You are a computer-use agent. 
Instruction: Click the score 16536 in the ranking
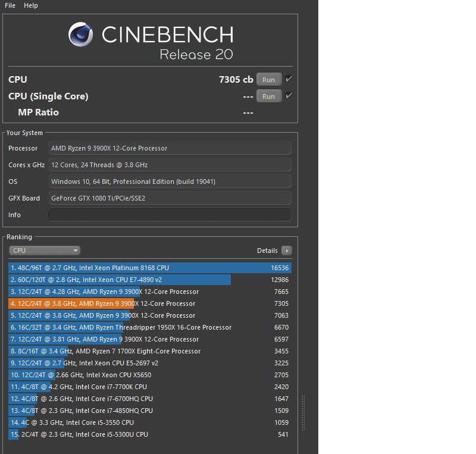[280, 268]
